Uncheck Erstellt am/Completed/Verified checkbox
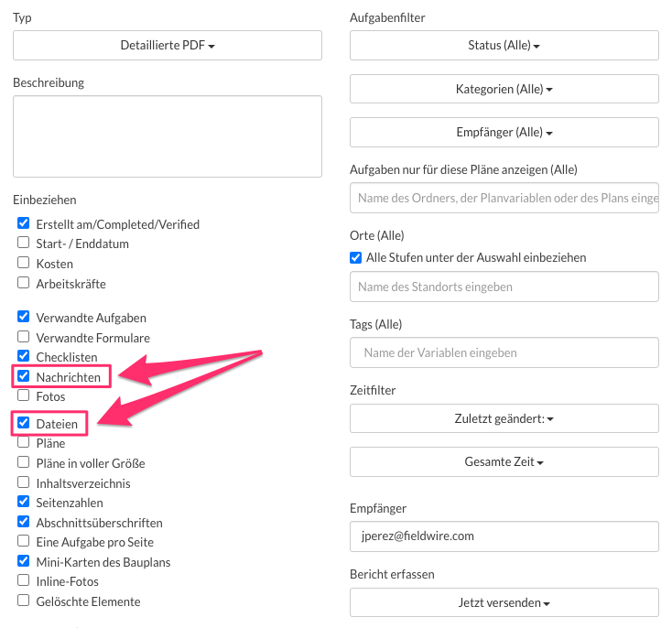672x628 pixels. 24,223
